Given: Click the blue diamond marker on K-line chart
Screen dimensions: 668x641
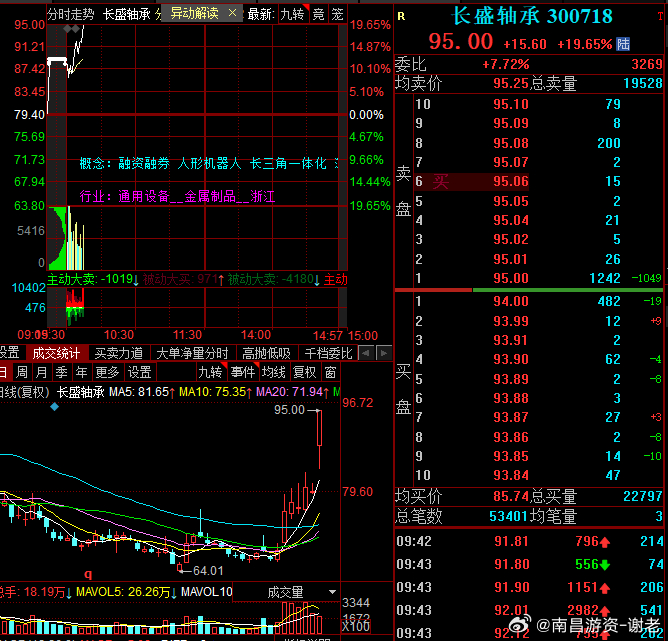Looking at the screenshot, I should click(54, 407).
